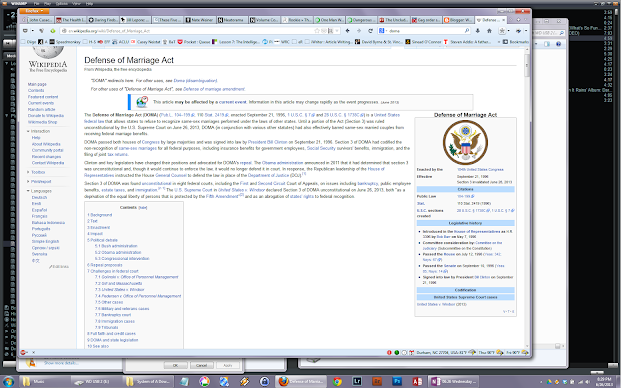Open 104th United States Congress infobox link

point(480,169)
